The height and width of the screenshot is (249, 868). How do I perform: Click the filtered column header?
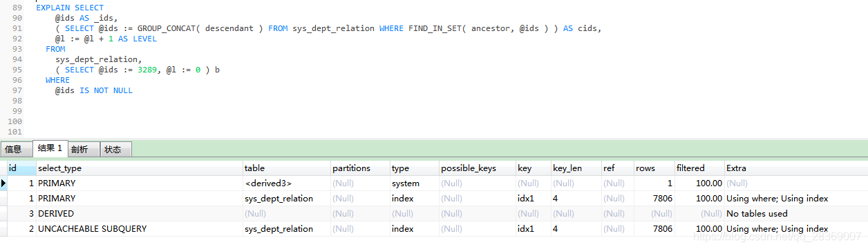(x=699, y=168)
